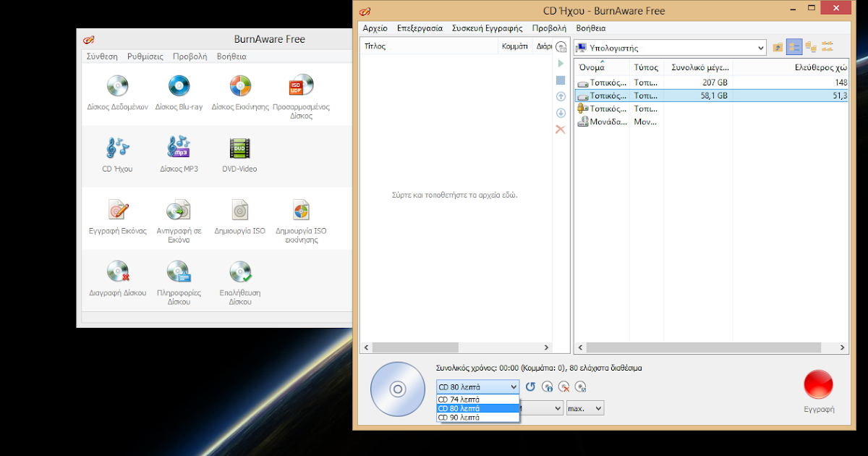Sort by the Όνομα column header
The width and height of the screenshot is (868, 456).
(x=602, y=67)
